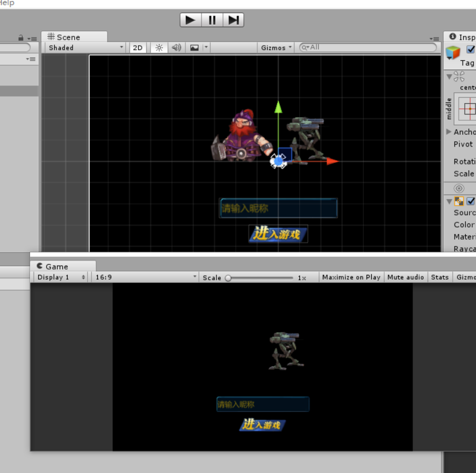Toggle scene effects image icon
This screenshot has width=476, height=473.
pos(194,48)
